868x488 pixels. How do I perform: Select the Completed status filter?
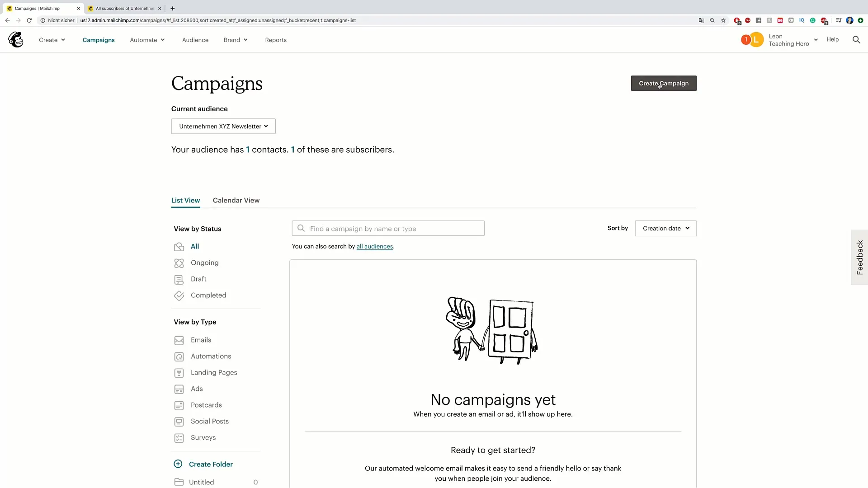(x=208, y=295)
